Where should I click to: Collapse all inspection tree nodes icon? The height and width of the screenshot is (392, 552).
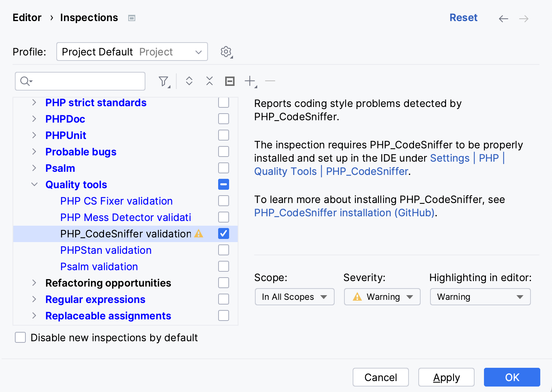[x=210, y=81]
